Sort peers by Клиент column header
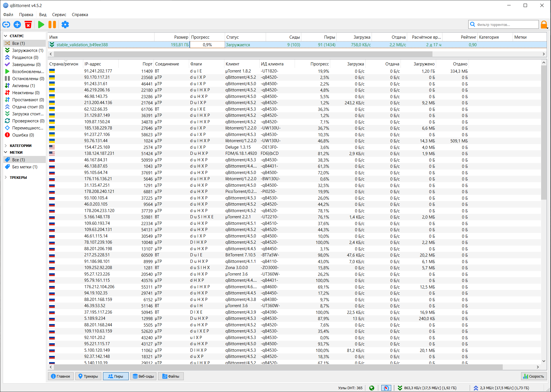551x392 pixels. (x=242, y=64)
